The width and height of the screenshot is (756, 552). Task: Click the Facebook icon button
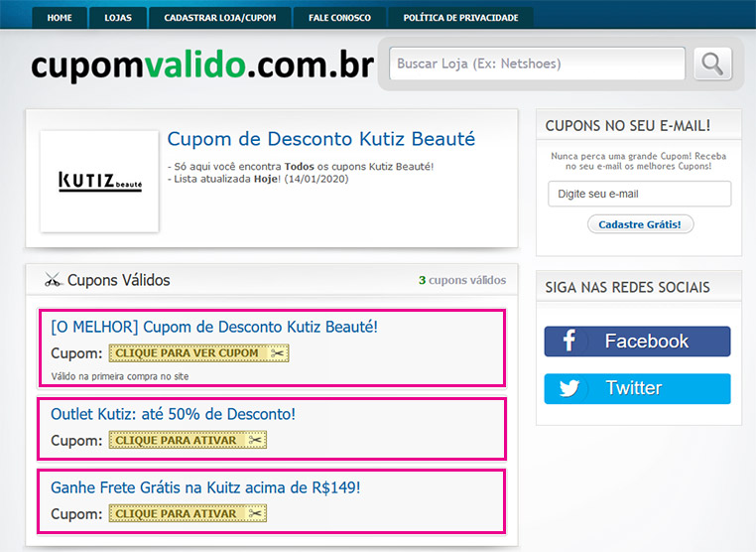click(637, 342)
